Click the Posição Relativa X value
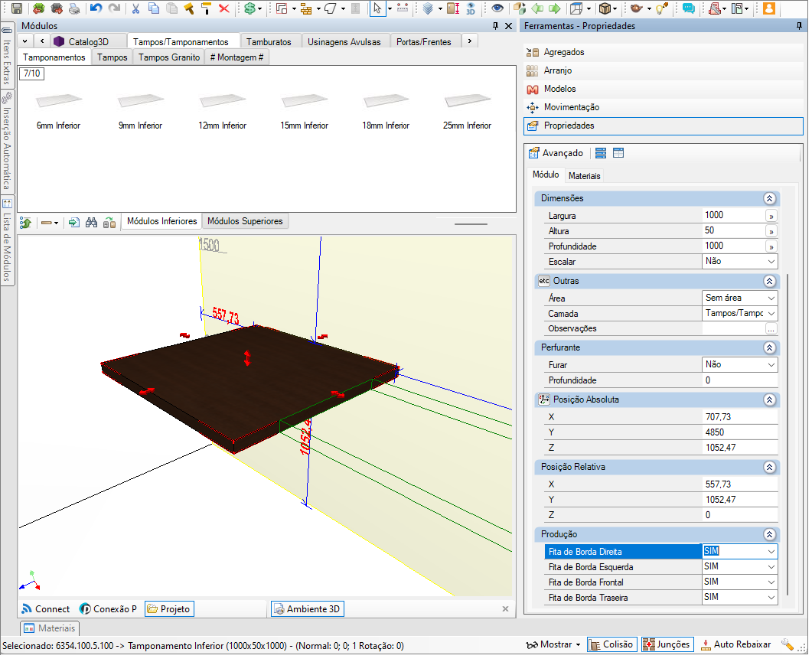Viewport: 812px width, 662px height. pyautogui.click(x=739, y=484)
